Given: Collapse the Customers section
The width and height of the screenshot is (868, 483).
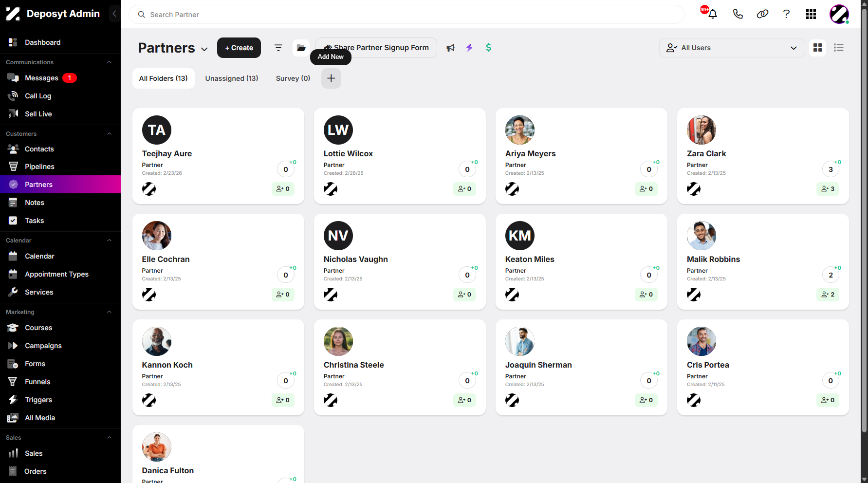Looking at the screenshot, I should coord(109,134).
